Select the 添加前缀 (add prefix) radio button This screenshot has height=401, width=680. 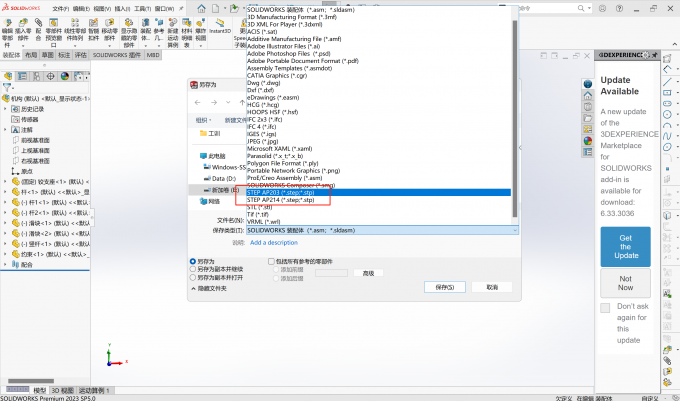coord(276,270)
